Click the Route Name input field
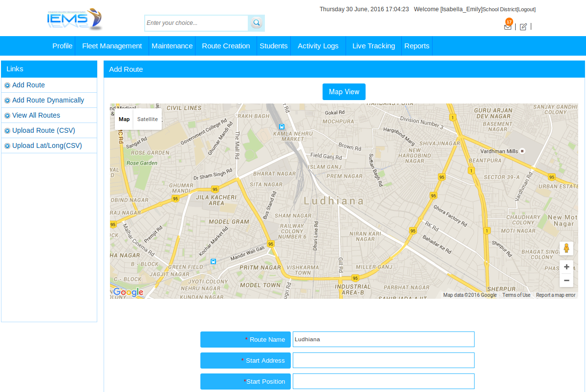Screen dimensions: 586x392 point(384,339)
